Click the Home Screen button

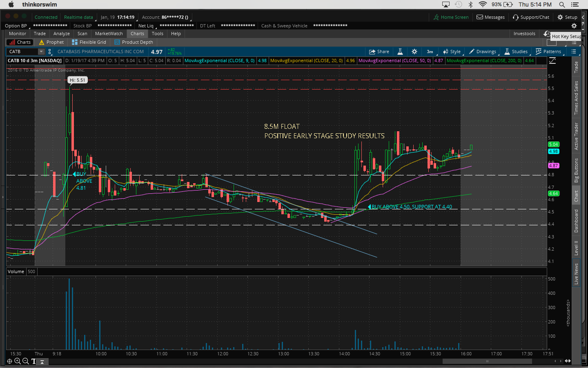[x=451, y=17]
